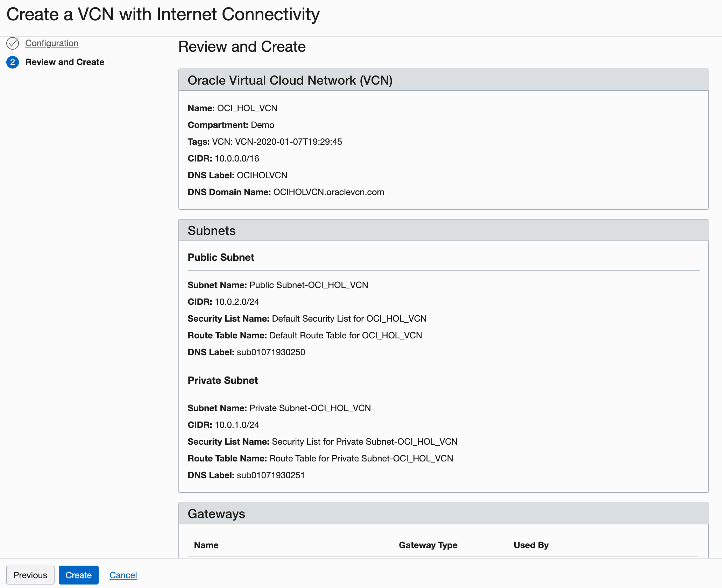Click the blue Create button
This screenshot has height=588, width=722.
tap(78, 575)
